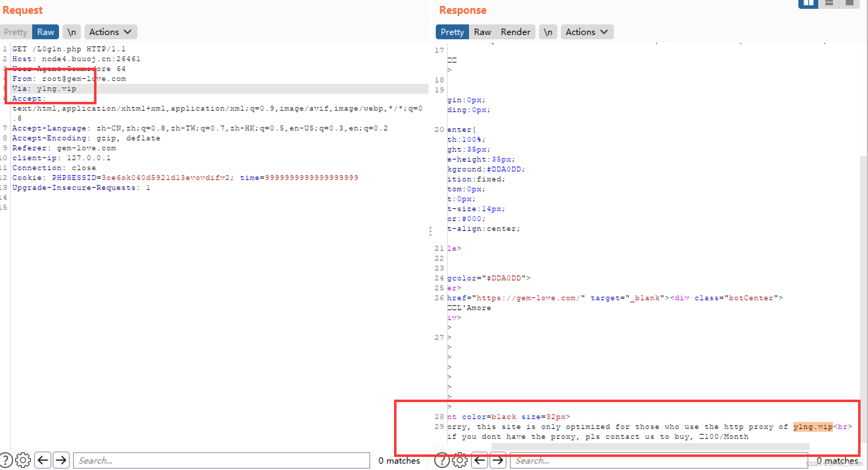Go to previous Request search match

click(x=43, y=460)
